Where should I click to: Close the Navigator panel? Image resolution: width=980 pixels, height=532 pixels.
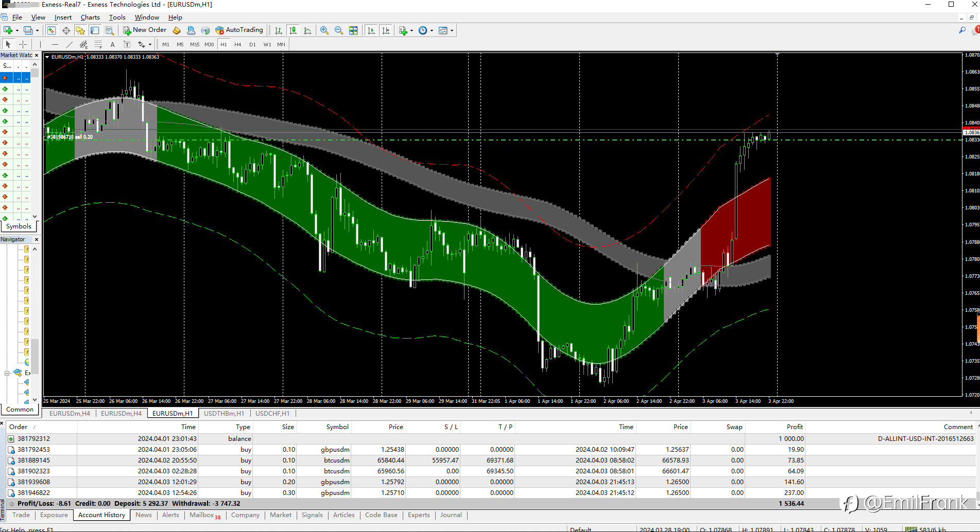(x=37, y=240)
